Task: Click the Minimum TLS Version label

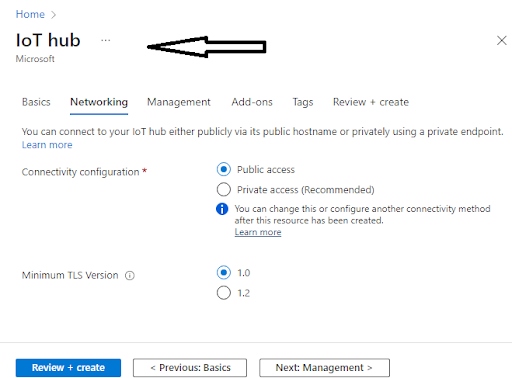Action: [x=70, y=275]
